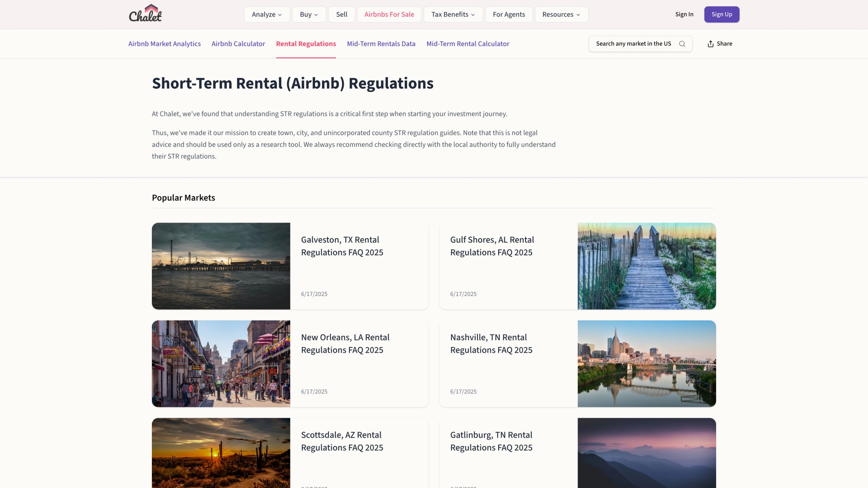Click the search any market input field

click(x=634, y=44)
